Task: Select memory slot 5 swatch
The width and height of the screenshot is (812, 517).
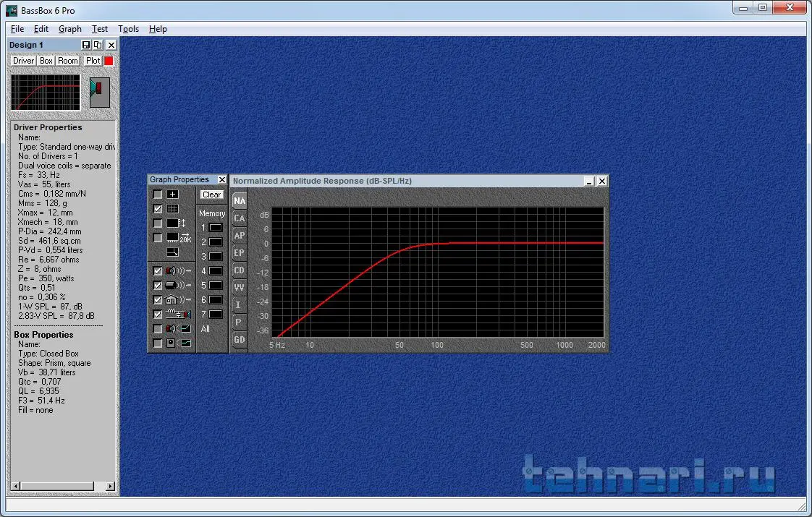Action: [216, 286]
